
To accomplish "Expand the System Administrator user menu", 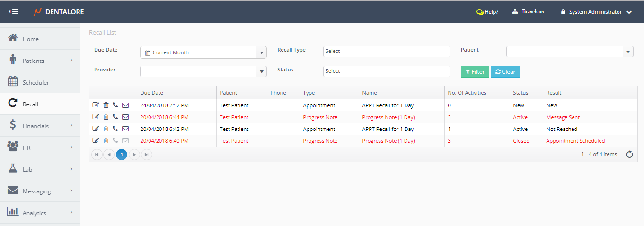I will pyautogui.click(x=596, y=12).
